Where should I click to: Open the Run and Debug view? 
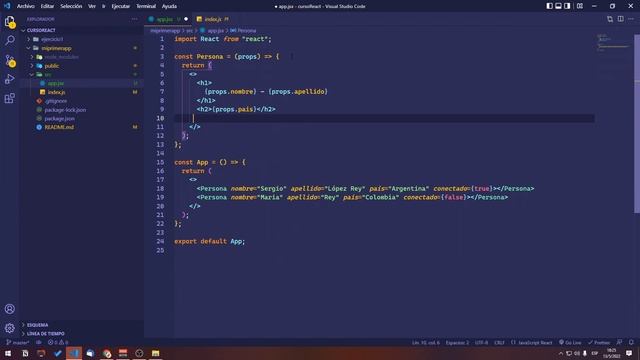tap(10, 79)
